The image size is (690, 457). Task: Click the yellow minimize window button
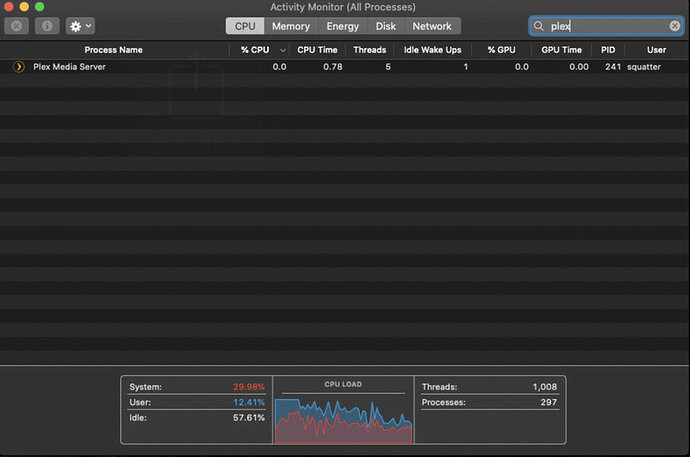point(24,7)
